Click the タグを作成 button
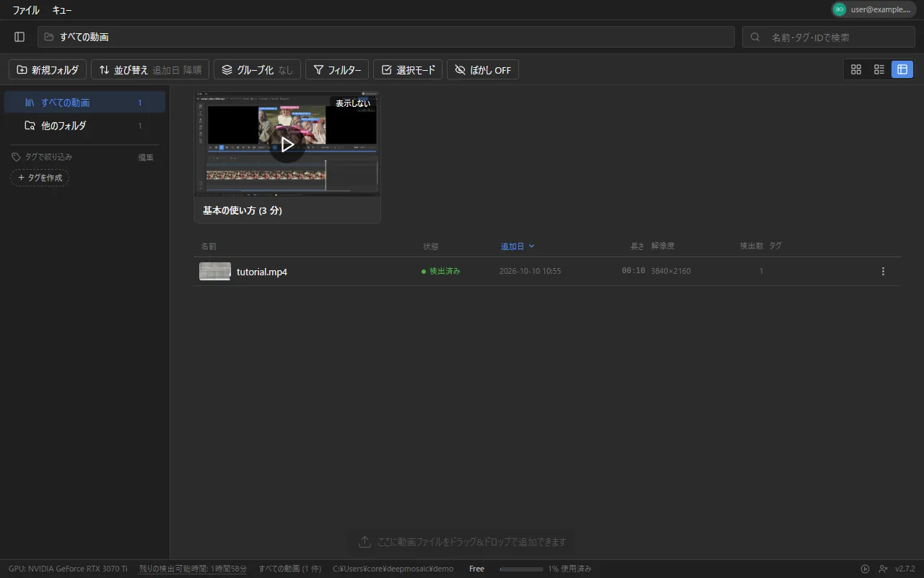 [40, 178]
